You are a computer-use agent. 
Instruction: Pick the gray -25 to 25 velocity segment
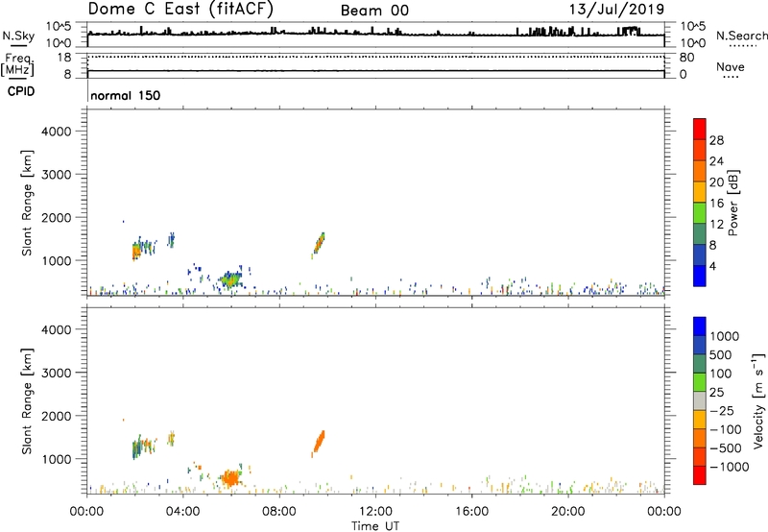point(700,400)
